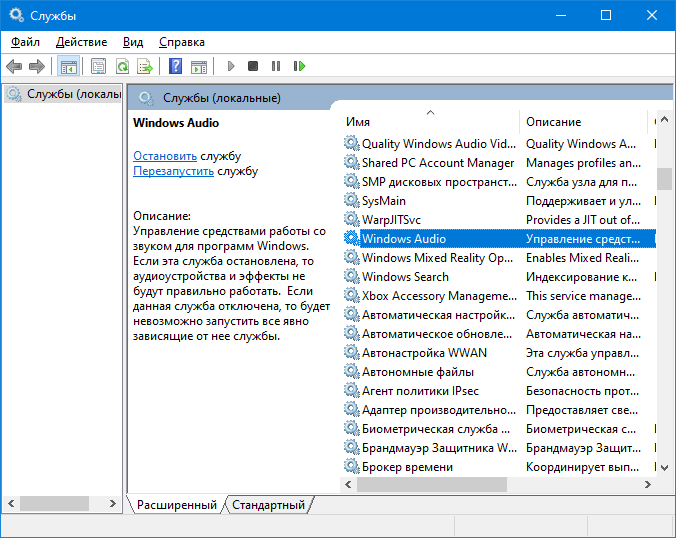Click description cell 'Manages profiles an...'
The width and height of the screenshot is (676, 538).
[x=583, y=163]
